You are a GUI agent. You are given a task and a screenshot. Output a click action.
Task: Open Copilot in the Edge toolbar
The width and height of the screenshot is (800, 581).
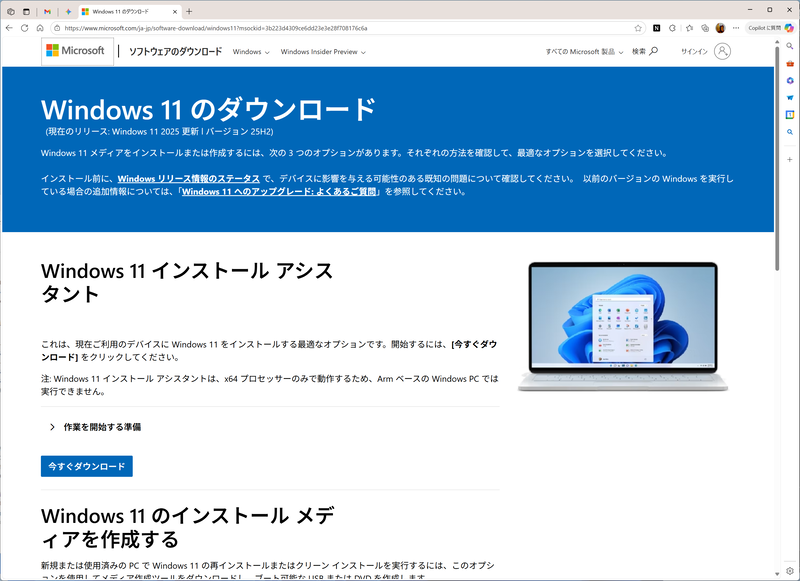pyautogui.click(x=768, y=27)
